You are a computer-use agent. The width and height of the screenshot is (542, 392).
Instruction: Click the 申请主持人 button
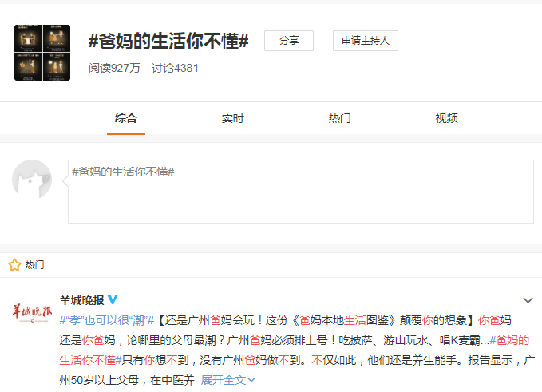365,41
